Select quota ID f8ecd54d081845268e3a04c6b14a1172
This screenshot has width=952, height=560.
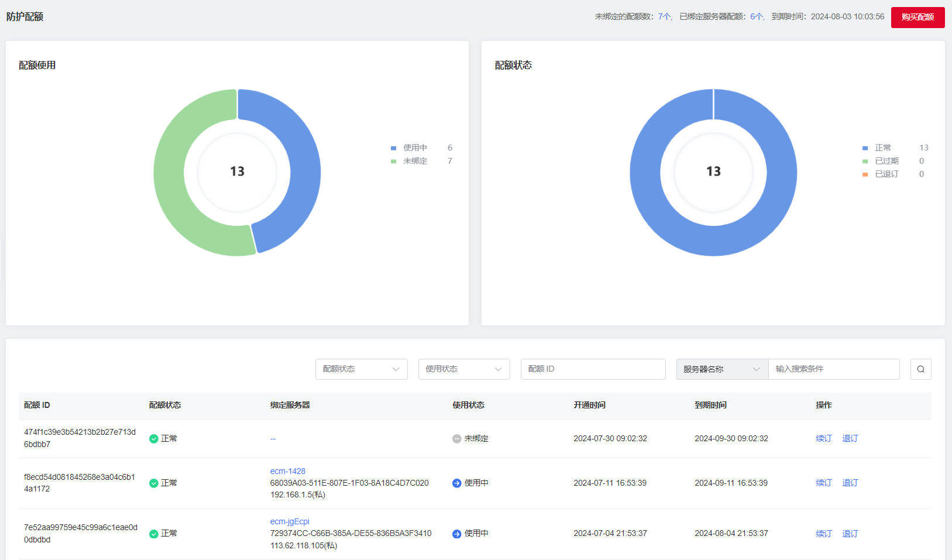click(80, 483)
